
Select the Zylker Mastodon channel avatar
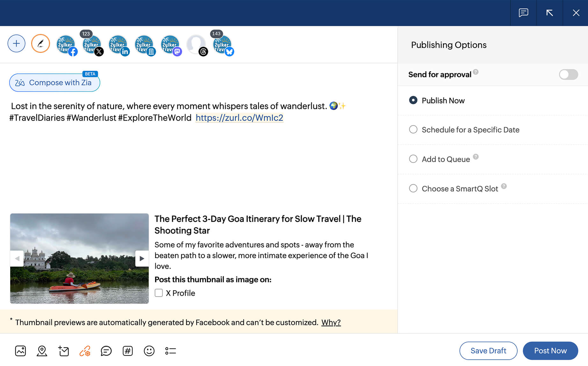171,45
